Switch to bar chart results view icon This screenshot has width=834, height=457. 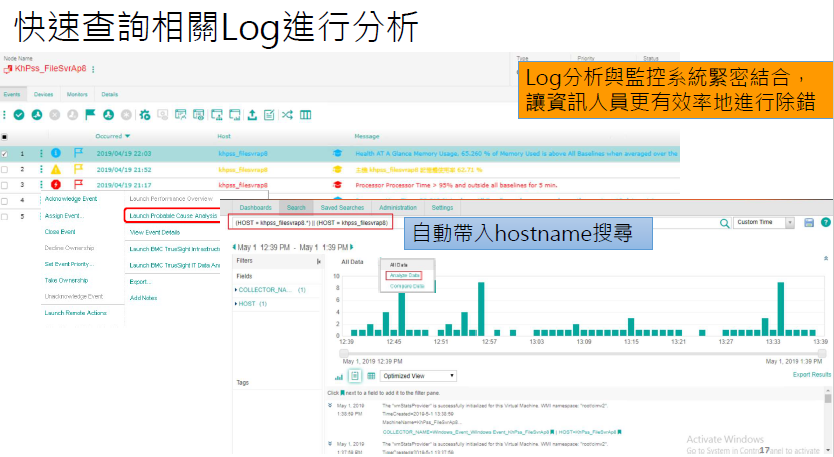339,376
